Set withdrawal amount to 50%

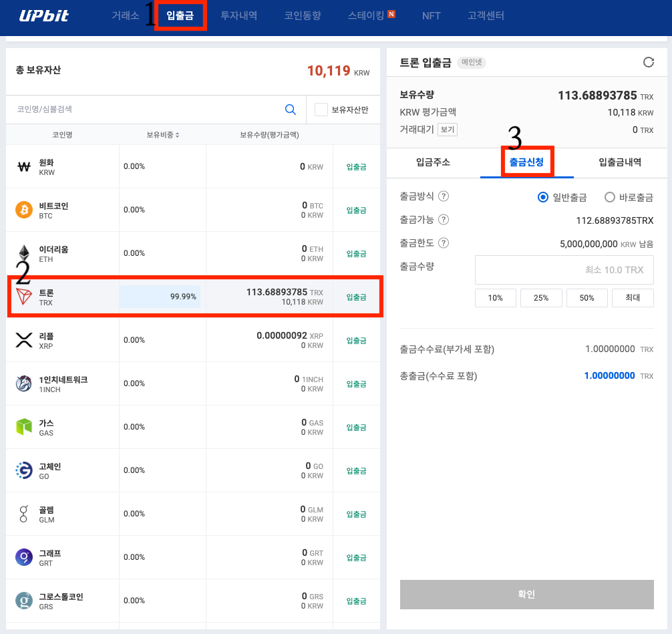point(586,298)
